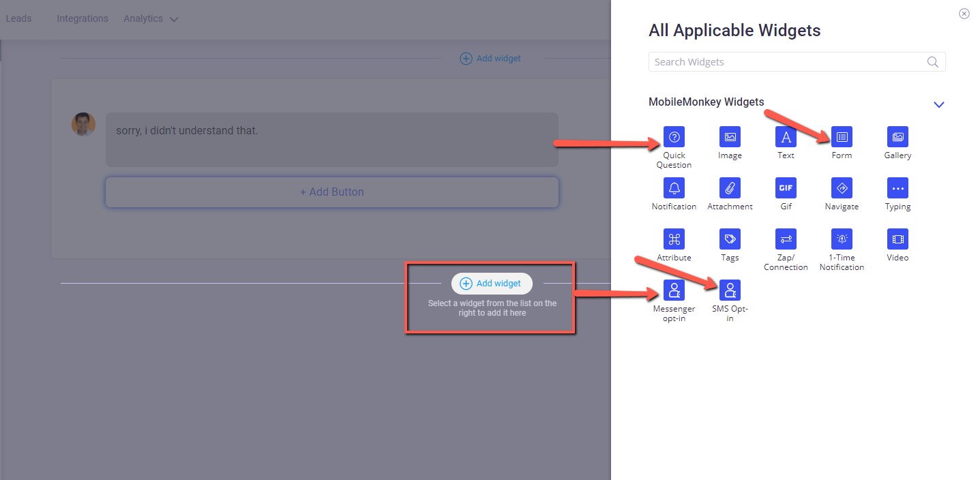980x480 pixels.
Task: Collapse the MobileMonkey Widgets section
Action: pyautogui.click(x=938, y=104)
